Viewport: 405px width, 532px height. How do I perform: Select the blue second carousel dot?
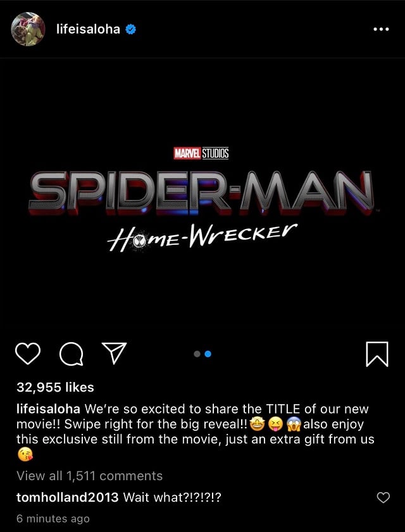[x=208, y=354]
